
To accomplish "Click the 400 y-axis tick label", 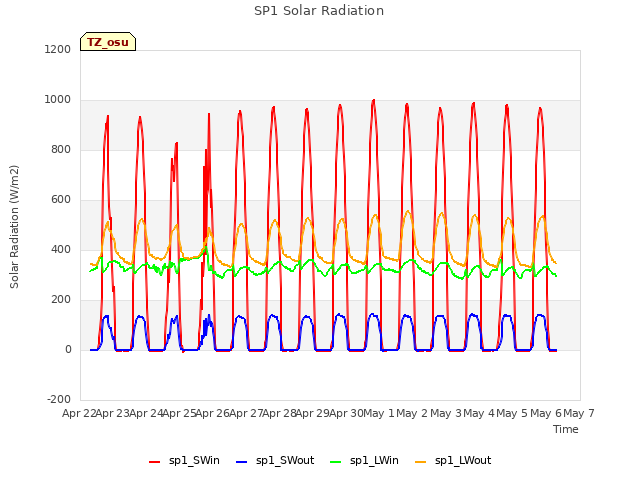I will coord(61,249).
